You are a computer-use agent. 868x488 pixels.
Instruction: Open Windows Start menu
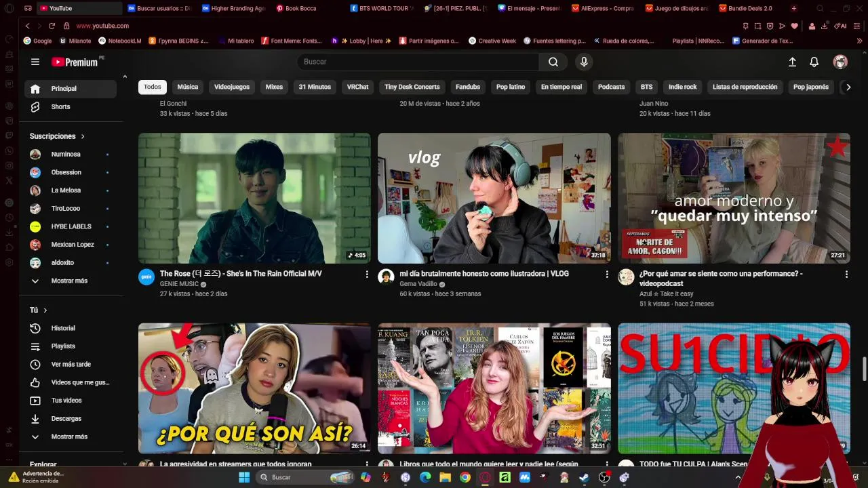(244, 477)
